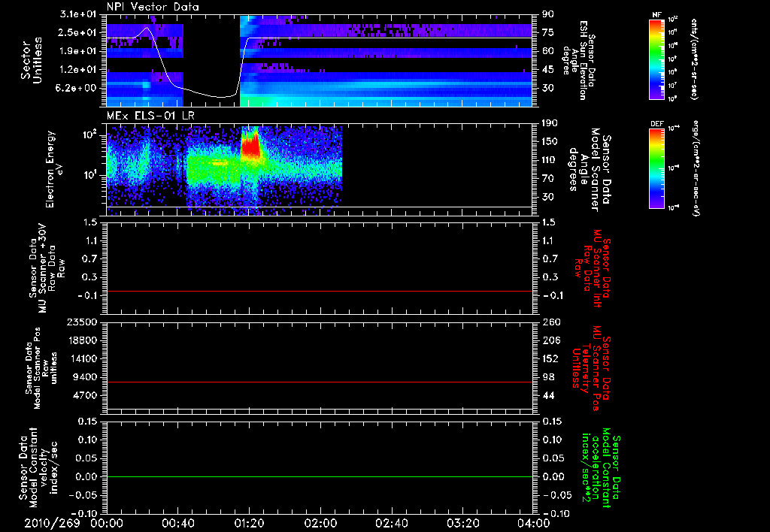The image size is (770, 532).
Task: Click the 98 telemetry tick label
Action: (x=548, y=377)
